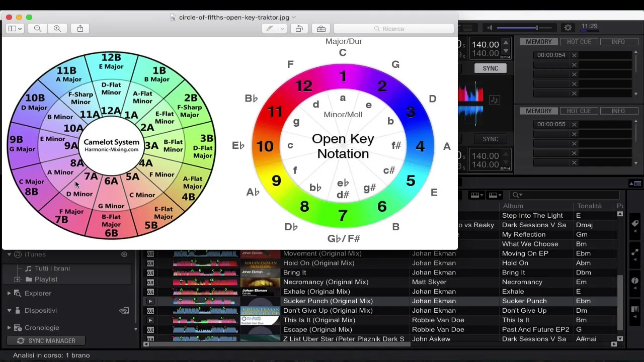Toggle the highlighted SYNC button on upper deck
The height and width of the screenshot is (362, 644).
click(490, 68)
